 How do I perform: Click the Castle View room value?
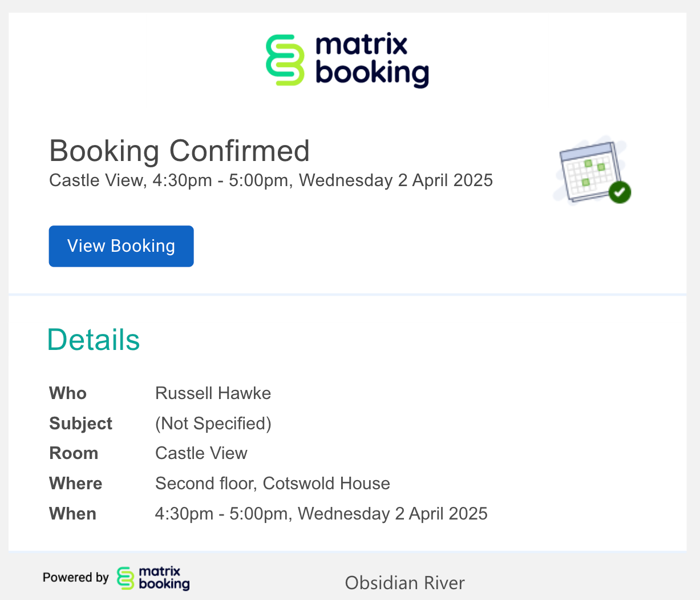201,453
